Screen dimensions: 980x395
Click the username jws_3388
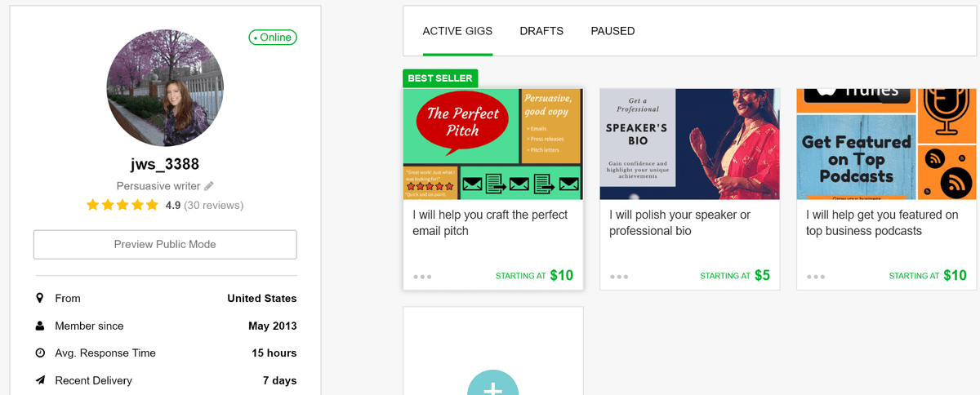tap(165, 164)
